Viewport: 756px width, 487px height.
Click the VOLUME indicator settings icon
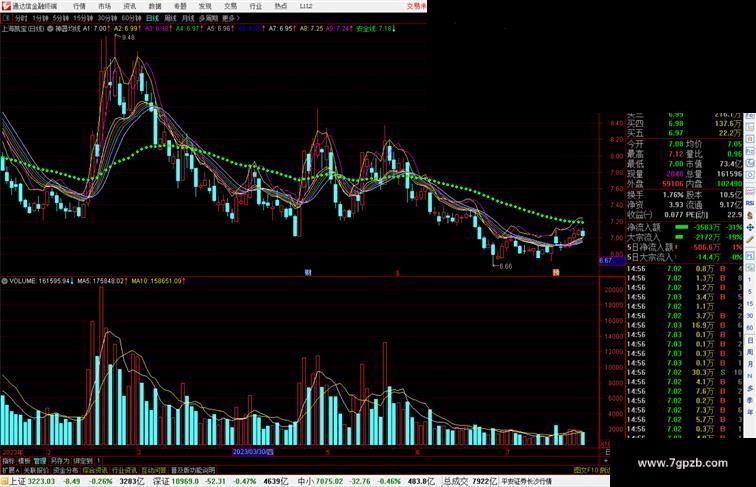click(x=4, y=281)
